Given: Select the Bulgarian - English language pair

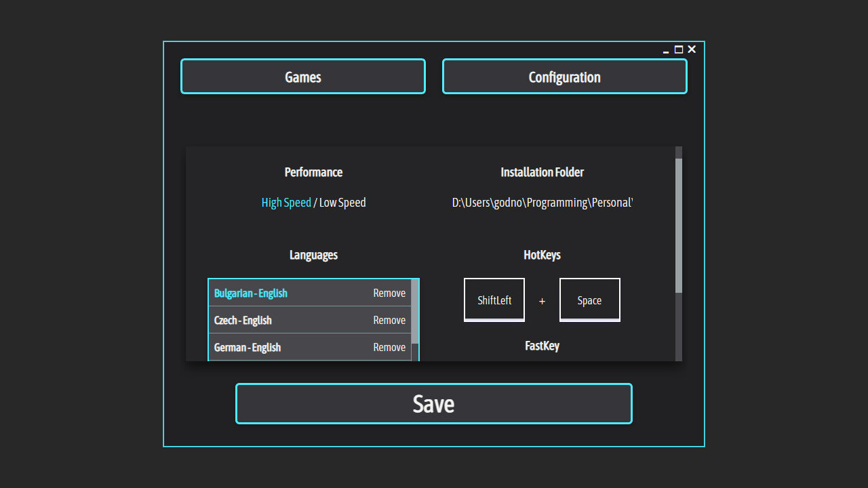Looking at the screenshot, I should click(x=251, y=293).
